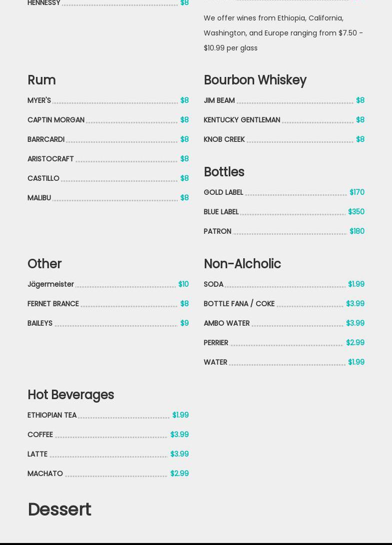Image resolution: width=392 pixels, height=545 pixels.
Task: Click the Baileys $9 price
Action: point(184,323)
